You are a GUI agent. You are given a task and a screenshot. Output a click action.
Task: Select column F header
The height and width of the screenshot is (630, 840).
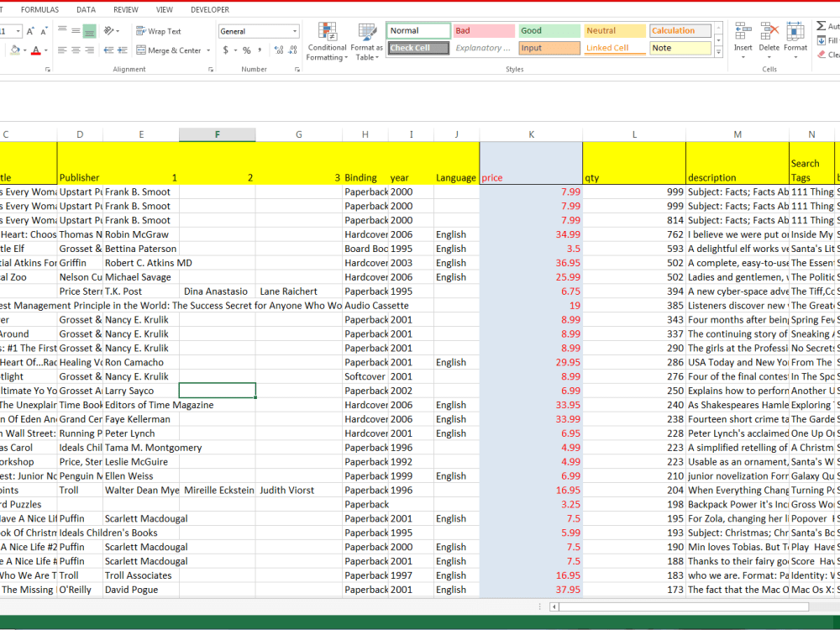217,134
